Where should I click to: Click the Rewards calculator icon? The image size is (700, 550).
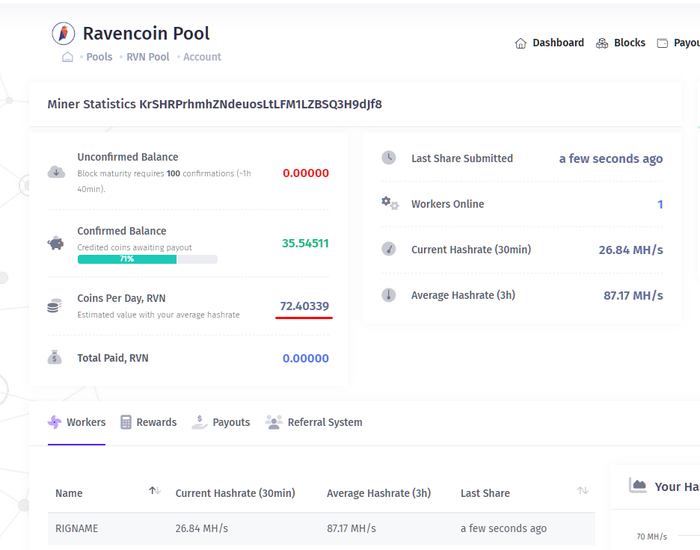(126, 422)
